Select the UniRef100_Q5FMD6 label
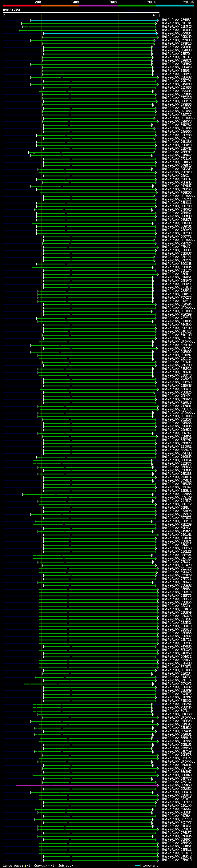 pos(177,470)
